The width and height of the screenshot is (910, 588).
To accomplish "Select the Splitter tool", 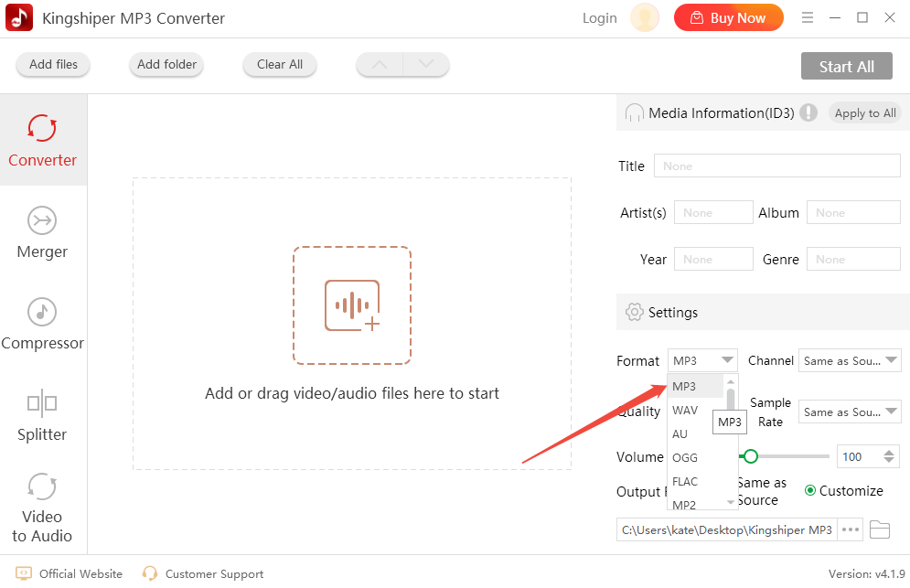I will [42, 414].
